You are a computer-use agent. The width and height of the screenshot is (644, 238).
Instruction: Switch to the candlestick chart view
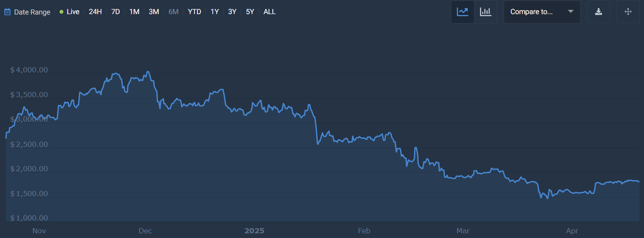point(486,12)
